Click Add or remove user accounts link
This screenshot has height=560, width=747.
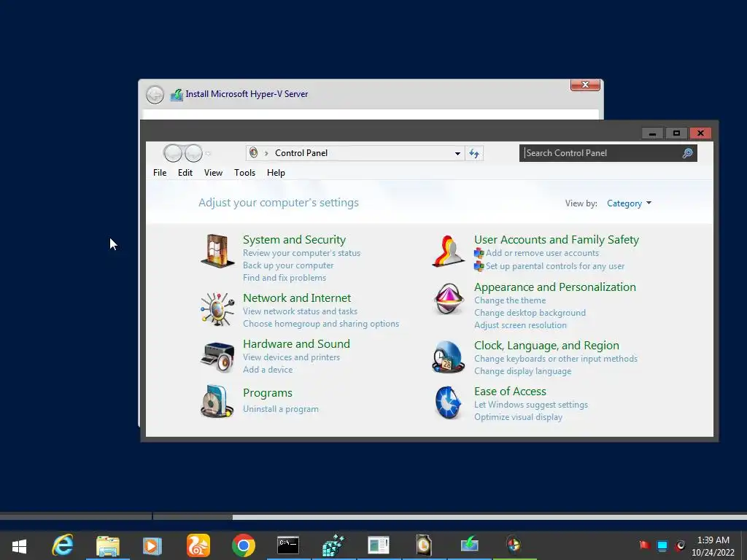coord(542,253)
